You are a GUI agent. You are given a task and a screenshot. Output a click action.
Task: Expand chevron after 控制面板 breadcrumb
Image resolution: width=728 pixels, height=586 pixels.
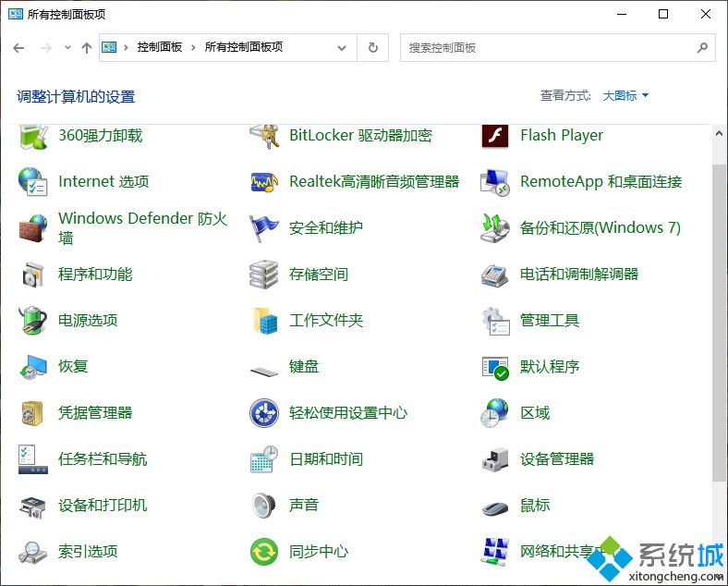click(193, 47)
